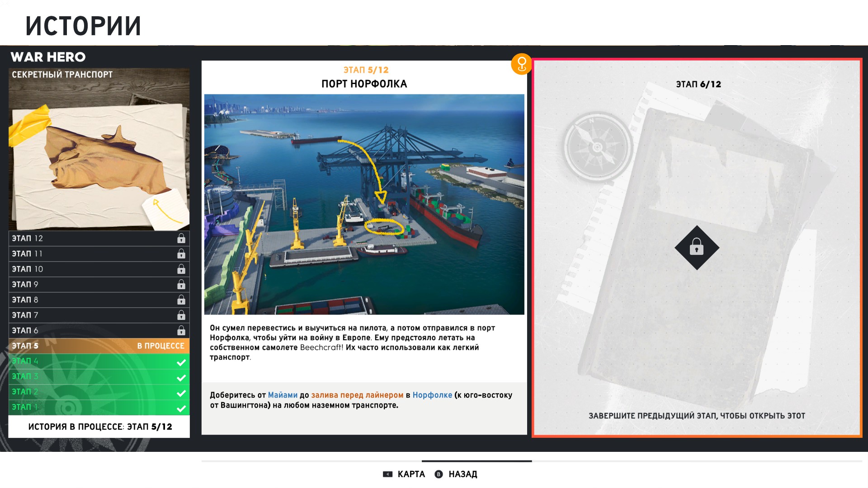Select the ЭТАП 10 label in the stage list
Screen dimensions: 868x488
[x=27, y=269]
